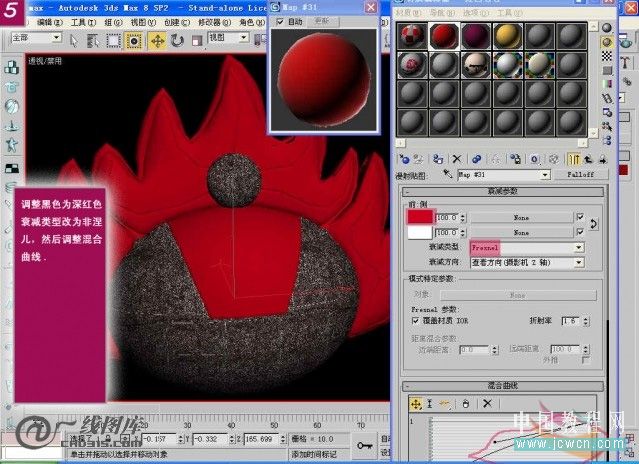Collapse Mix Curve rollout header
The height and width of the screenshot is (464, 639).
coord(502,386)
